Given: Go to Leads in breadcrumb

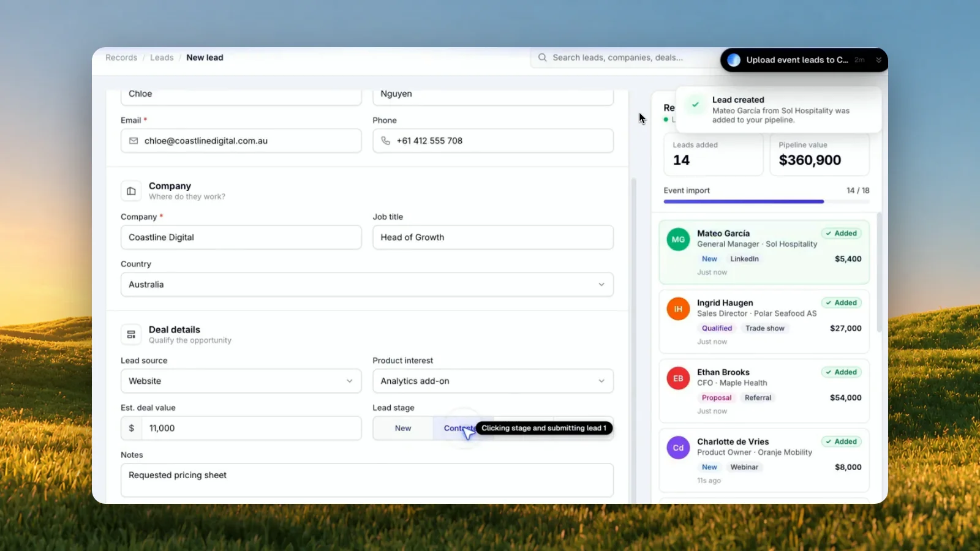Looking at the screenshot, I should point(162,58).
